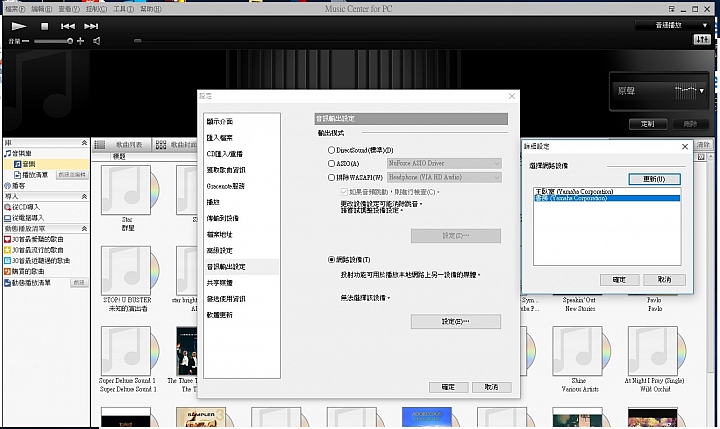Select the highlighted Yamaha Corporation device entry
This screenshot has height=429, width=720.
coord(607,198)
